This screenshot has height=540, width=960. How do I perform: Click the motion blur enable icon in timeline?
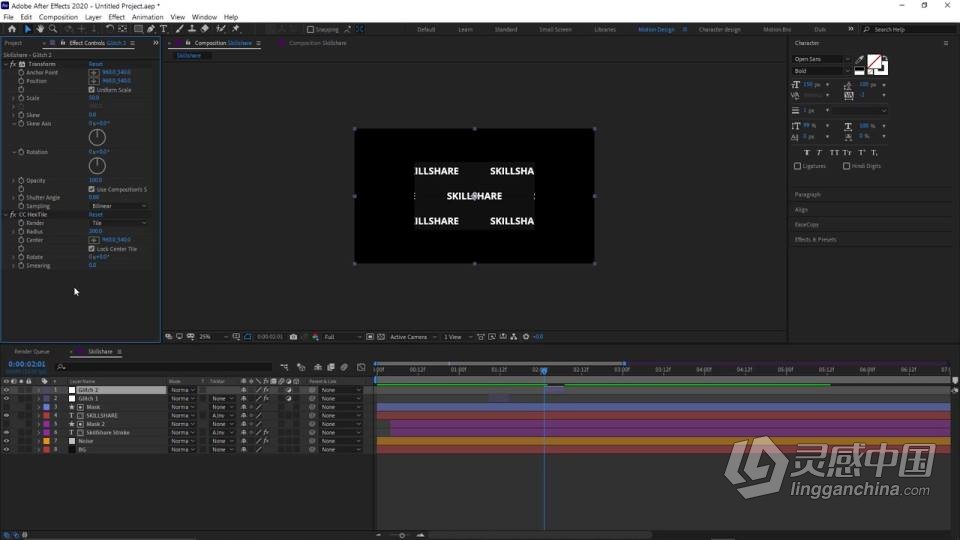coord(344,367)
